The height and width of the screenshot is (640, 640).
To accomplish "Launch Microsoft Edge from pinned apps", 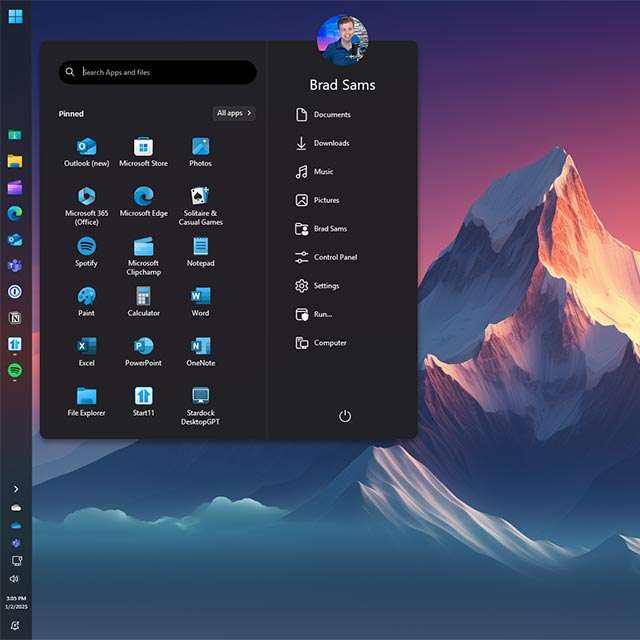I will point(143,202).
